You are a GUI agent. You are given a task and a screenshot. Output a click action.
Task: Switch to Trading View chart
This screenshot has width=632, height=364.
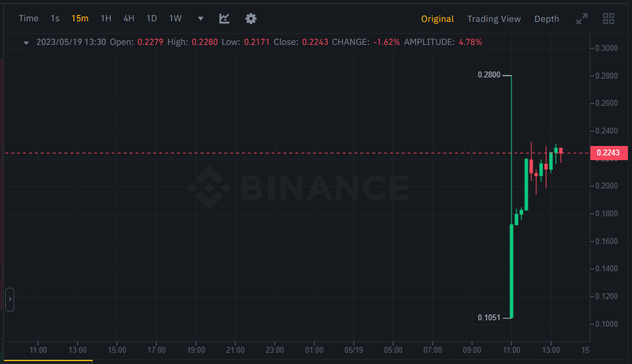tap(494, 19)
